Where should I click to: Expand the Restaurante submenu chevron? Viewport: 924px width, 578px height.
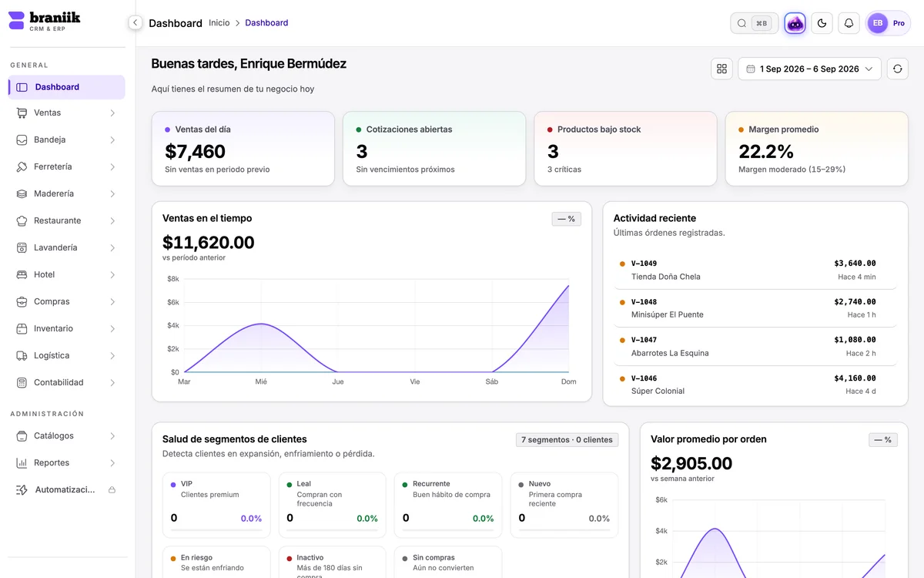[112, 220]
